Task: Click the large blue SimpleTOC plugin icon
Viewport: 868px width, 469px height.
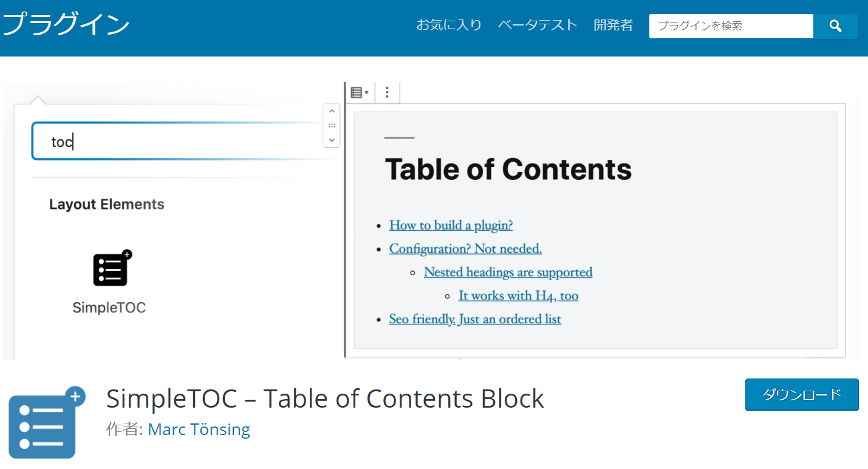Action: (x=47, y=422)
